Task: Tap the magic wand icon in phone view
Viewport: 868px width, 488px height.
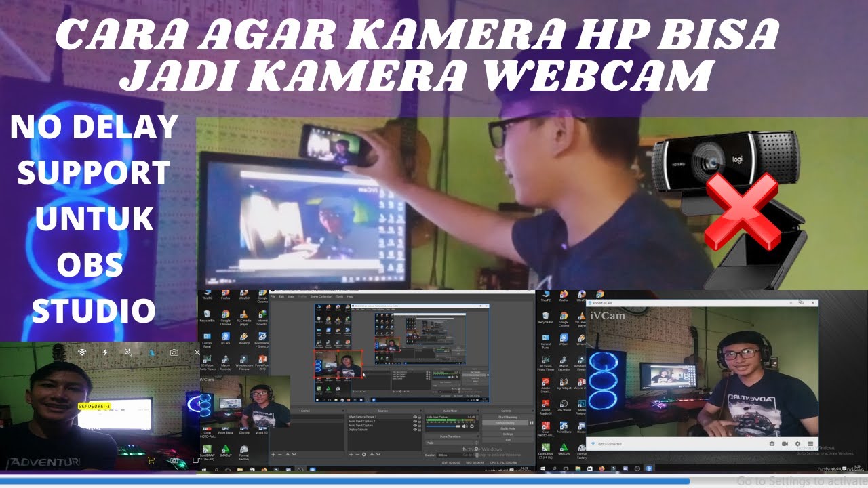Action: (x=128, y=352)
